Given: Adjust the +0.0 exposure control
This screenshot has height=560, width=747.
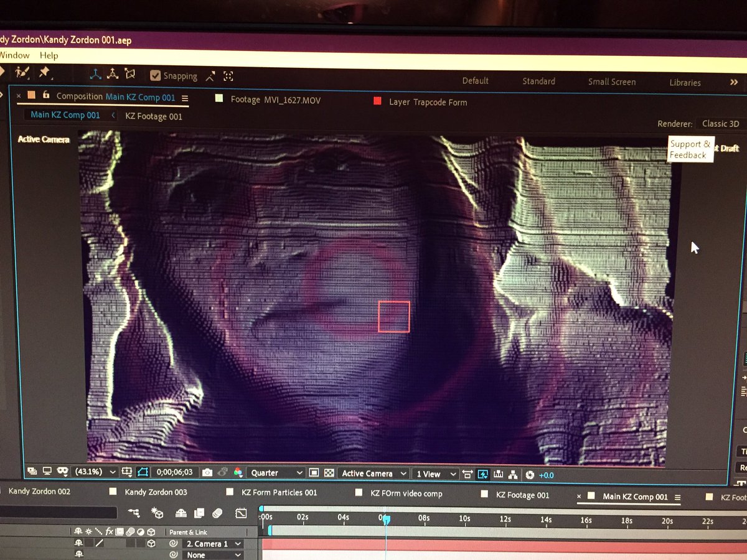Looking at the screenshot, I should (x=546, y=474).
